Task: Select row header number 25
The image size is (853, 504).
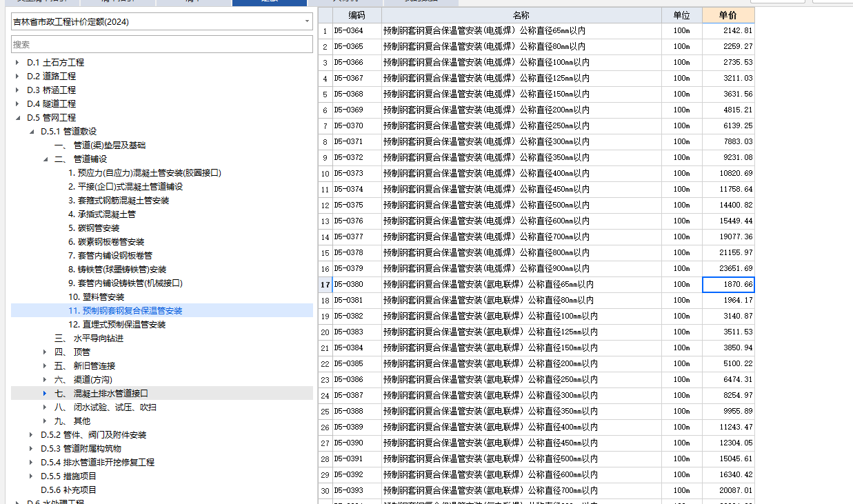Action: coord(325,412)
